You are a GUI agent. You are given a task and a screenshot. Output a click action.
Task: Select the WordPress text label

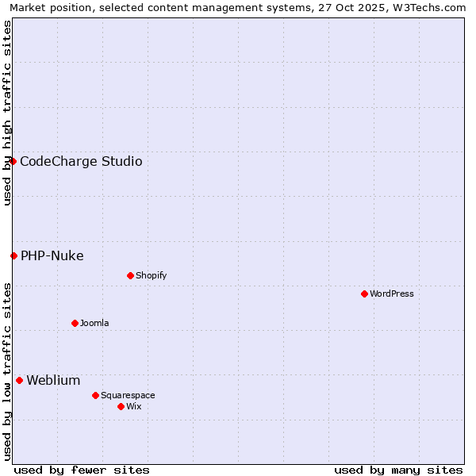tap(391, 294)
